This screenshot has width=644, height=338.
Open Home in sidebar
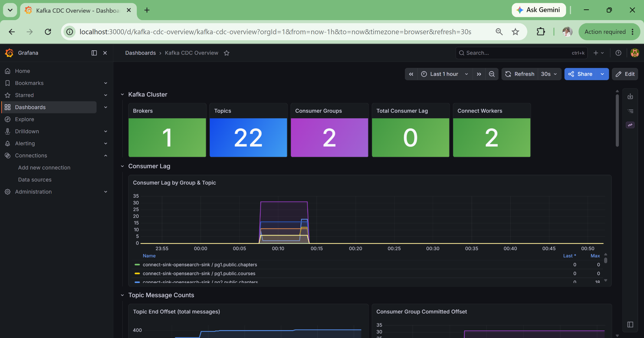coord(23,71)
